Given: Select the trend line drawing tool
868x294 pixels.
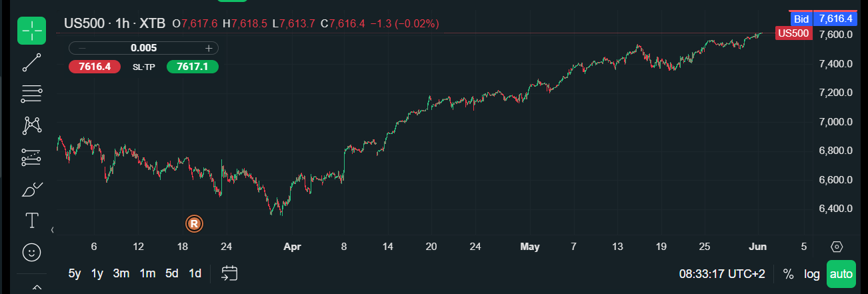Looking at the screenshot, I should [x=32, y=63].
